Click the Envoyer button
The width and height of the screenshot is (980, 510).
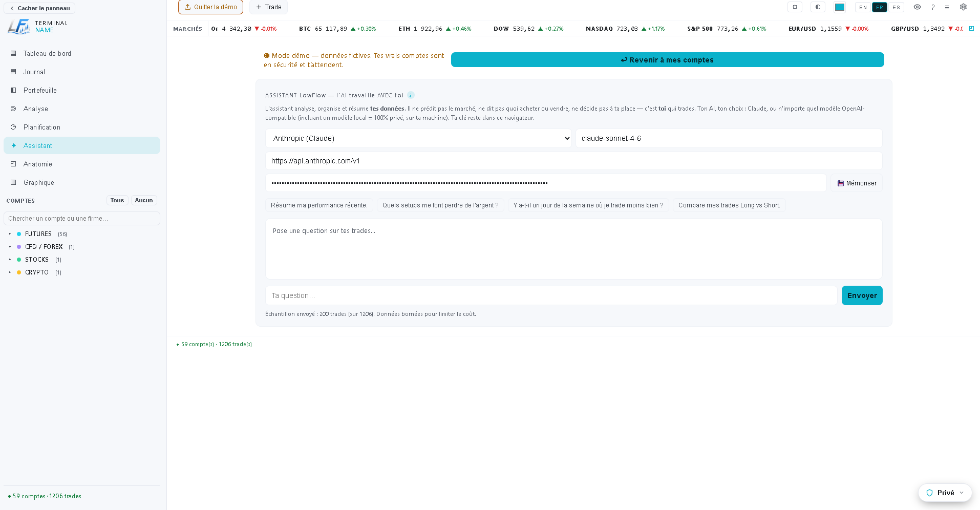[x=862, y=295]
